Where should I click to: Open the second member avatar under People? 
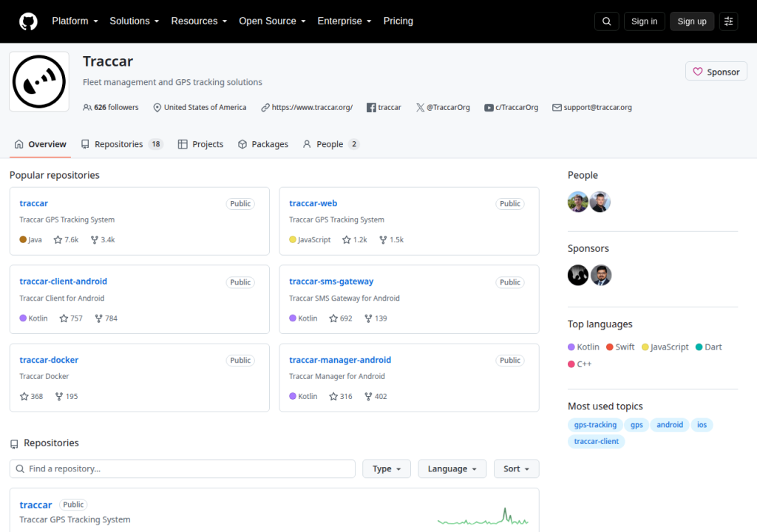600,202
